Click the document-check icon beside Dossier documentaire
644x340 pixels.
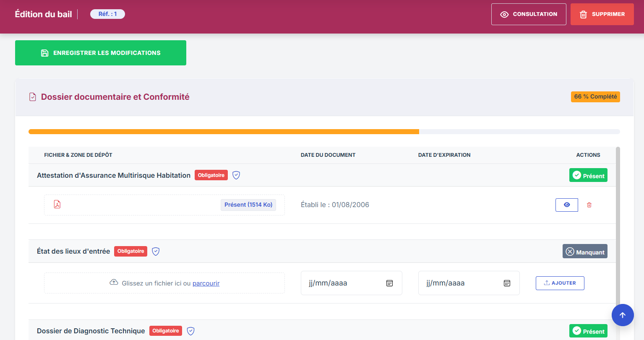click(x=33, y=97)
